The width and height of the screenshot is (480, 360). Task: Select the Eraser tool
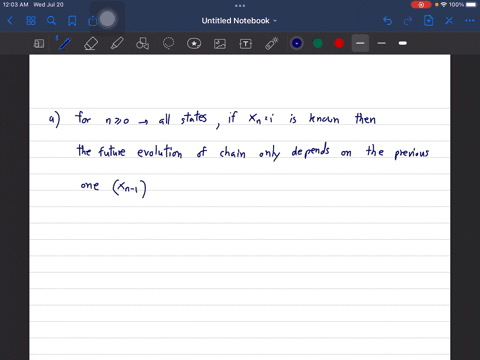point(91,43)
